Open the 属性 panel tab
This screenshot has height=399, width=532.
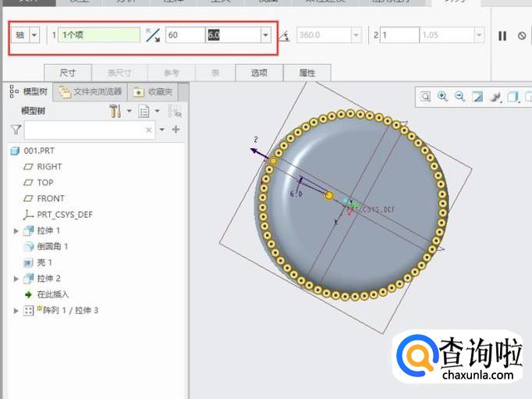[307, 73]
